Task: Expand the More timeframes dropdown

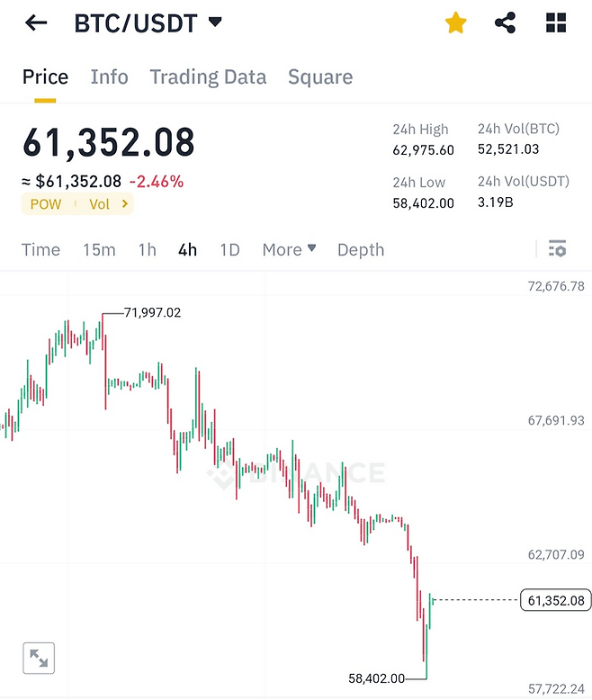Action: tap(289, 249)
